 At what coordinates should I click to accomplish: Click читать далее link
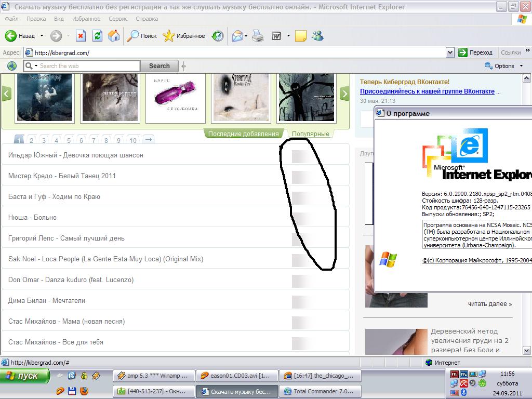tap(490, 303)
